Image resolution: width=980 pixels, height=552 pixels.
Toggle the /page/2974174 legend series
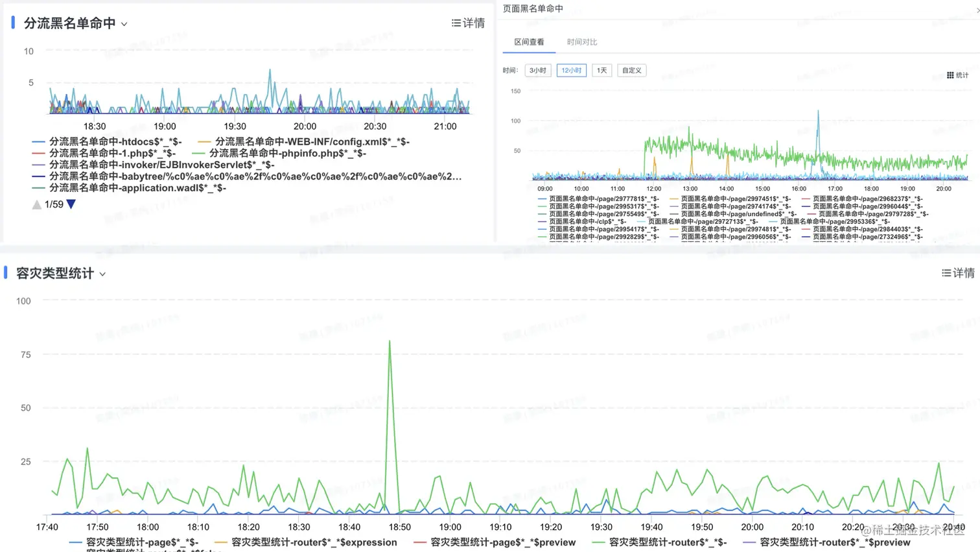pos(730,206)
